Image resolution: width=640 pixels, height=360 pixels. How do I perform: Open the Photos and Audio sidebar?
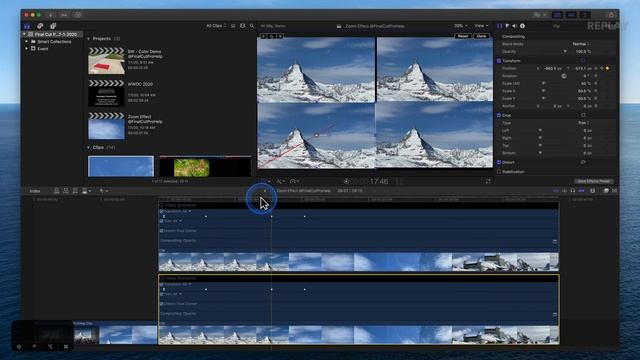(x=40, y=26)
